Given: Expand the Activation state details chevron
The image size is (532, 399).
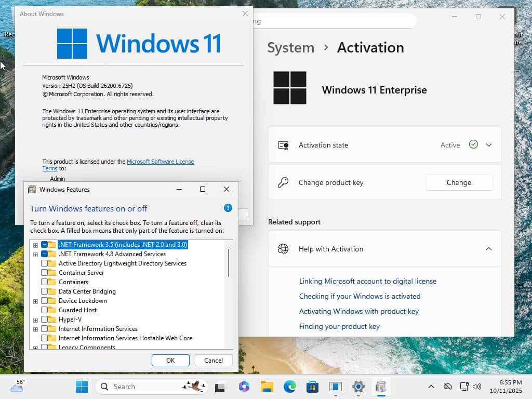Looking at the screenshot, I should [x=488, y=145].
